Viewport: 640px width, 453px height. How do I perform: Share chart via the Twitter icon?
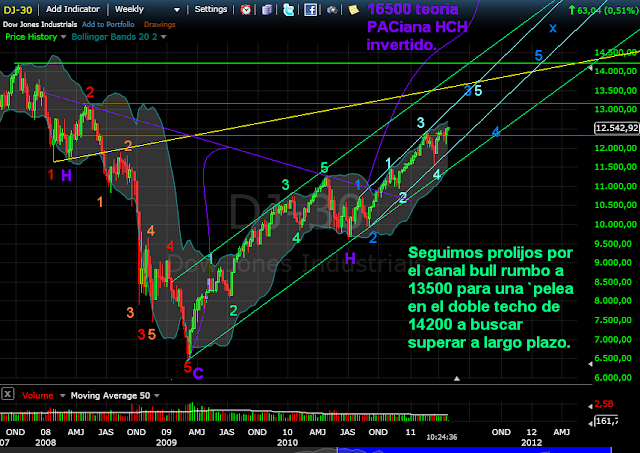coord(289,9)
